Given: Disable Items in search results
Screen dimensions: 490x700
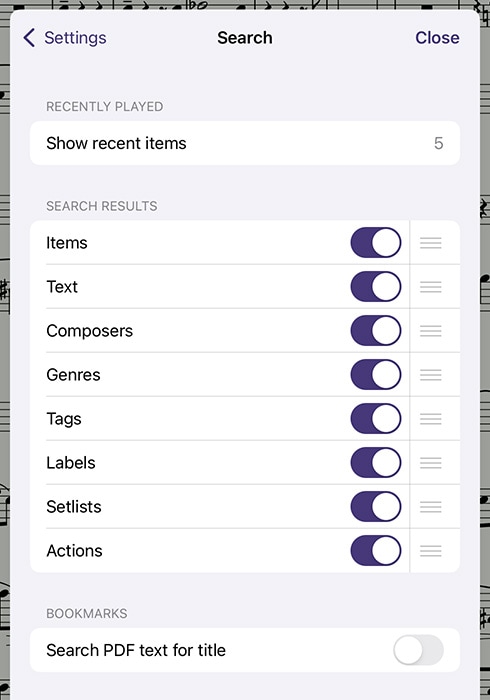Looking at the screenshot, I should click(376, 243).
